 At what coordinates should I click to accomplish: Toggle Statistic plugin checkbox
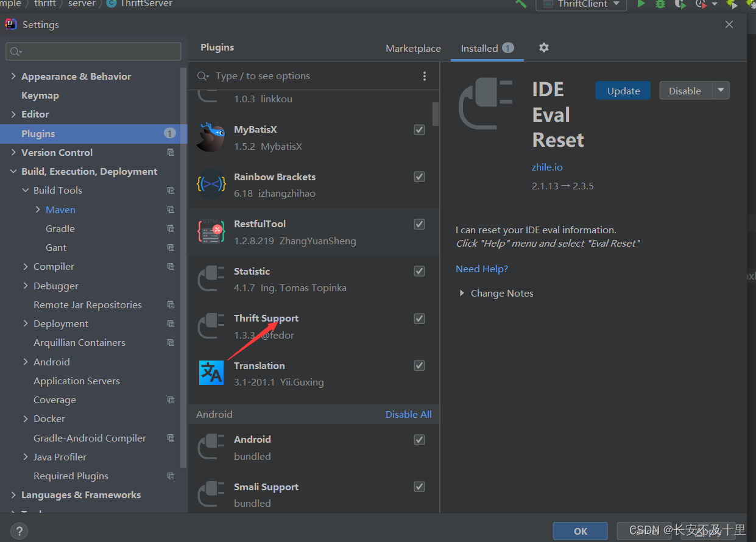click(419, 271)
